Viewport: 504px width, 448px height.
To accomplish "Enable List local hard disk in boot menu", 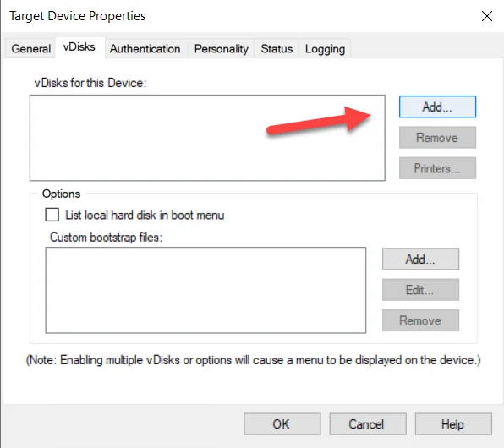I will (x=52, y=215).
